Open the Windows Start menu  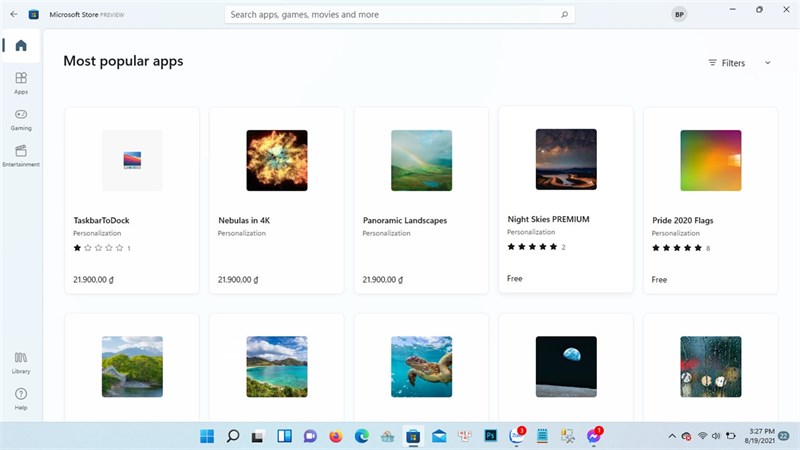click(x=207, y=436)
